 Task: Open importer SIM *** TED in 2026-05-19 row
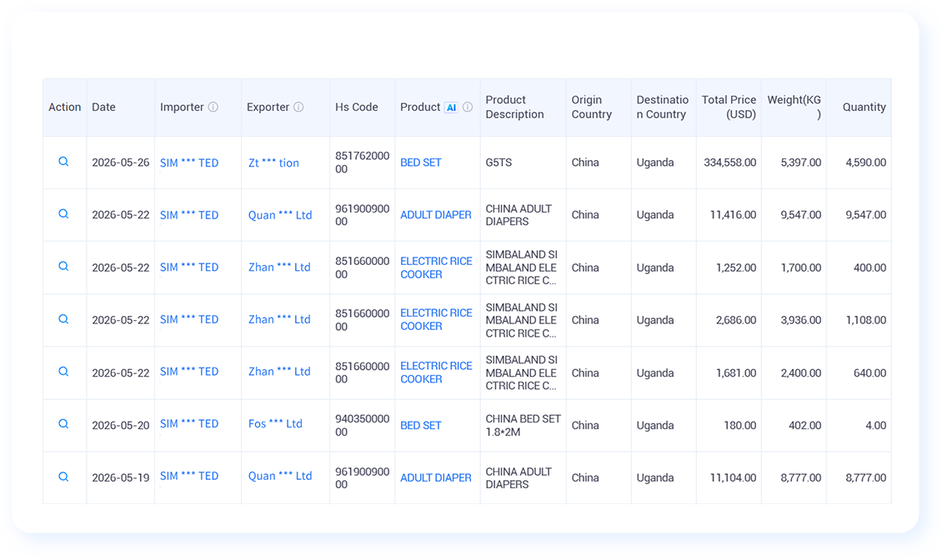(x=189, y=476)
